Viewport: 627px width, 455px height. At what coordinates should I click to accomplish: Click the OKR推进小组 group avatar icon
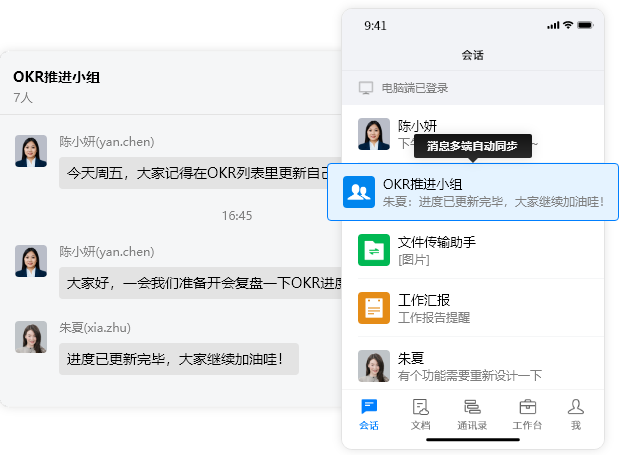(x=359, y=192)
